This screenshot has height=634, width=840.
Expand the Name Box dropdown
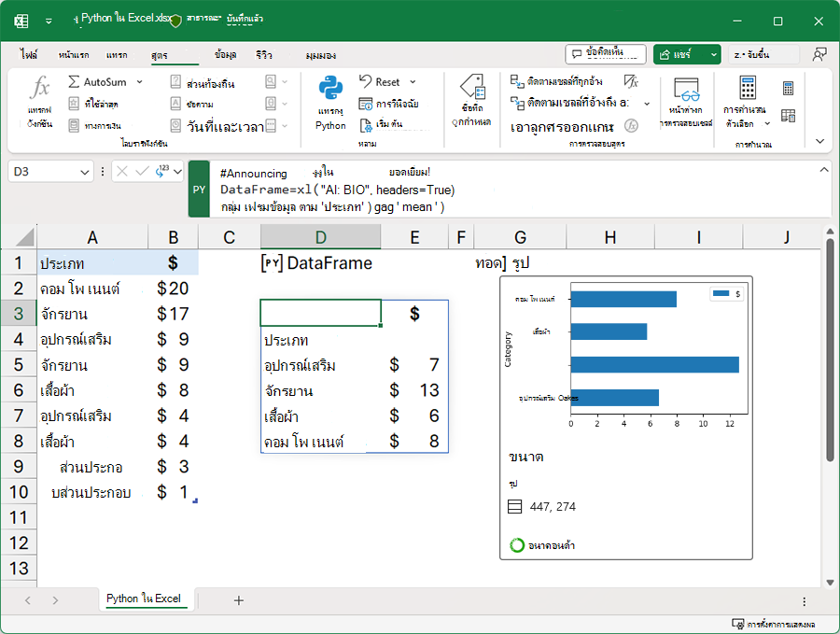[84, 172]
